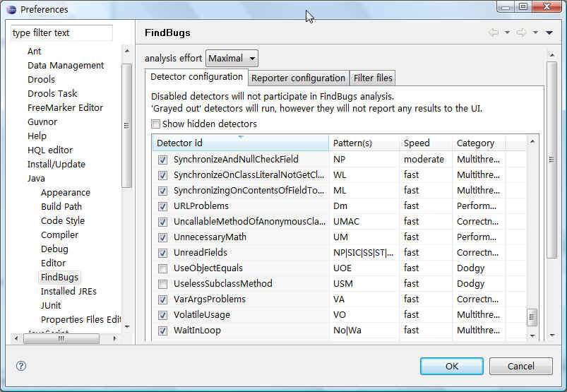Uncheck URLProblems detector checkbox

(162, 206)
